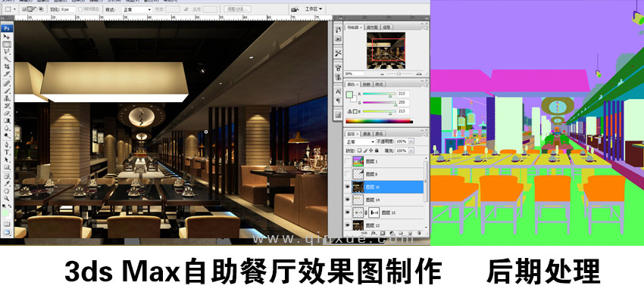Switch to the 色板 swatches tab

click(367, 84)
